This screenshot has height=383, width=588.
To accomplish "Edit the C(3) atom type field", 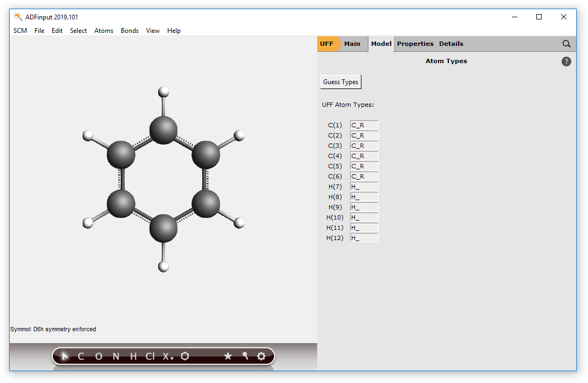I will tap(364, 146).
